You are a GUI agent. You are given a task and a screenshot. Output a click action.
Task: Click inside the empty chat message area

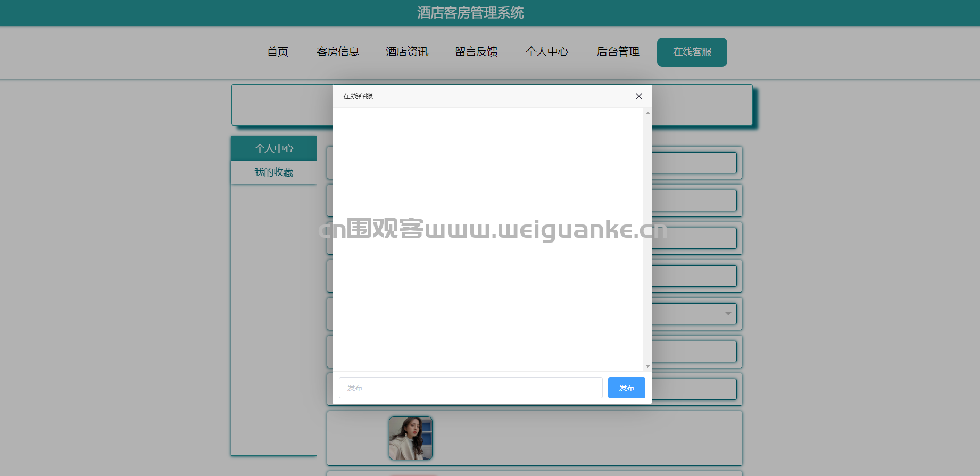487,239
